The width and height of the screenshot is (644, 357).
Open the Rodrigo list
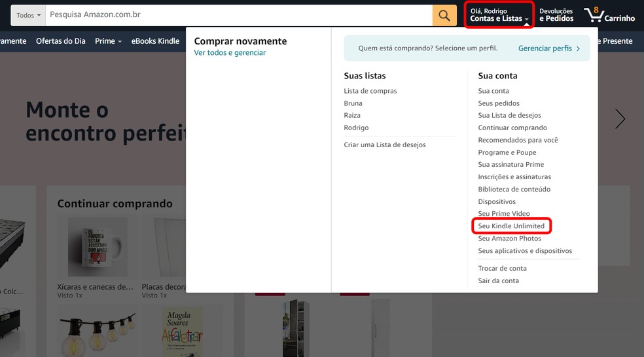[x=356, y=127]
